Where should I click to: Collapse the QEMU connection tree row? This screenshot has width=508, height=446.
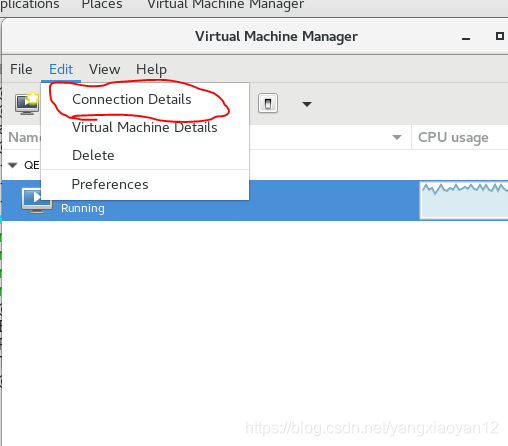(x=13, y=165)
